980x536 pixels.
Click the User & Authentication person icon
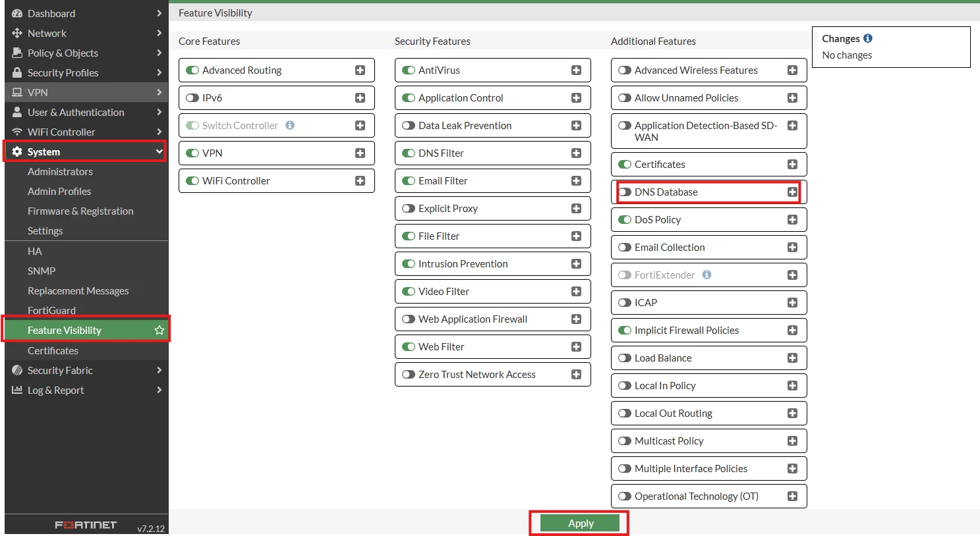[17, 112]
